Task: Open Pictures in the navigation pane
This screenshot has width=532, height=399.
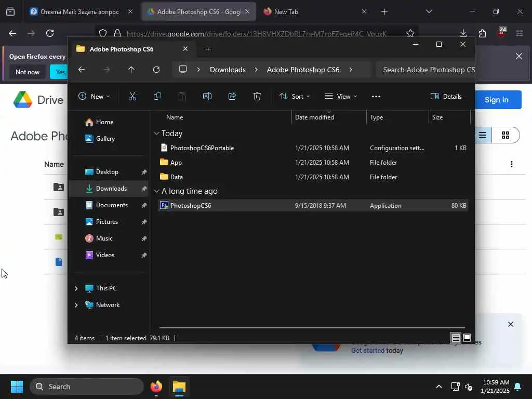Action: pos(107,222)
